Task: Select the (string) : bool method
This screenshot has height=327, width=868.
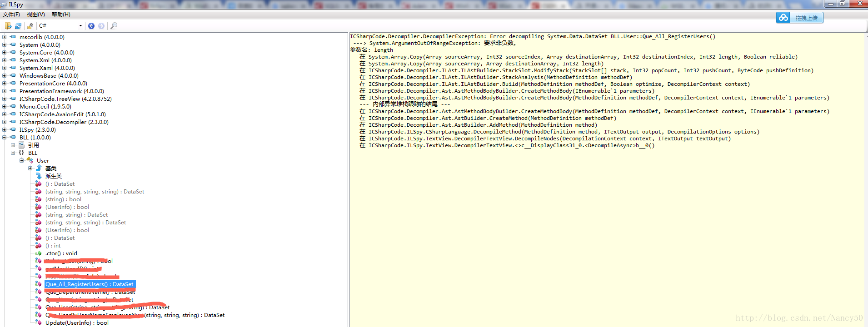Action: (63, 199)
